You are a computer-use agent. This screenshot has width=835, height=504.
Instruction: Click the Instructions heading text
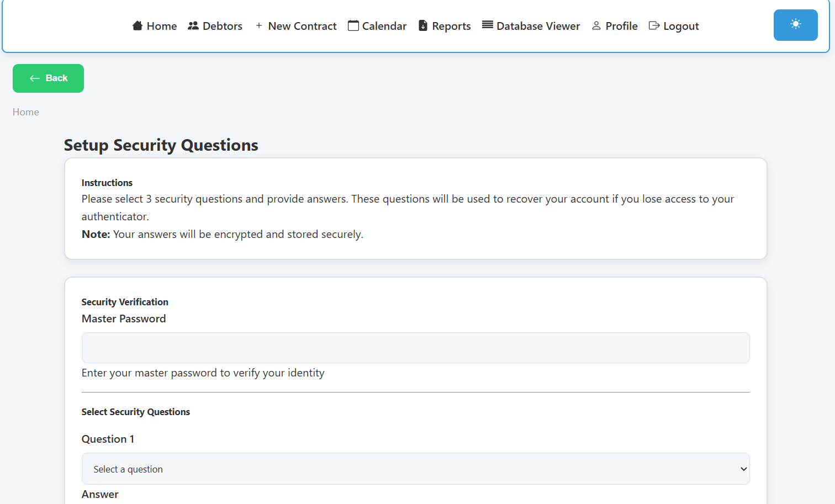107,183
